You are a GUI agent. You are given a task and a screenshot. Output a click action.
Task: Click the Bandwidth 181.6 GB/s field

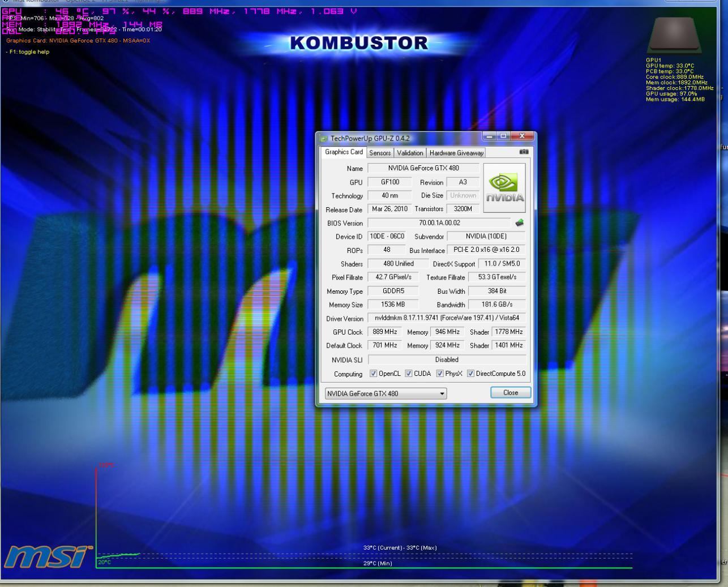click(x=498, y=305)
